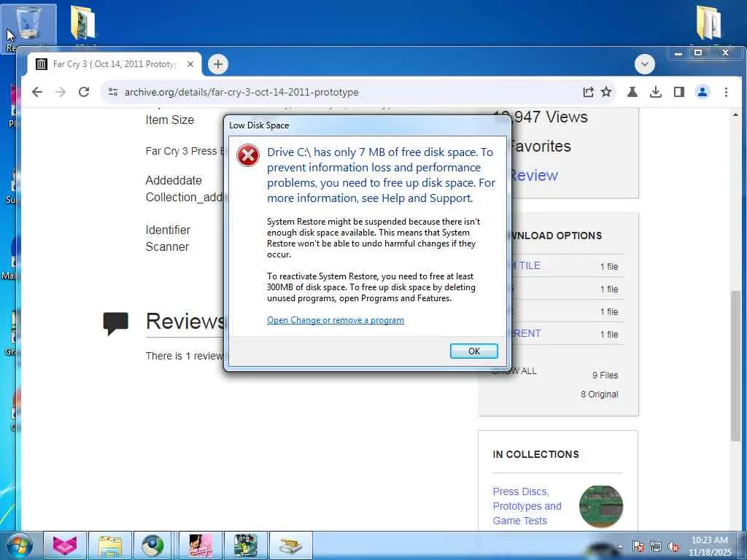The image size is (747, 560).
Task: Click the Low Disk Space title bar
Action: pyautogui.click(x=367, y=125)
